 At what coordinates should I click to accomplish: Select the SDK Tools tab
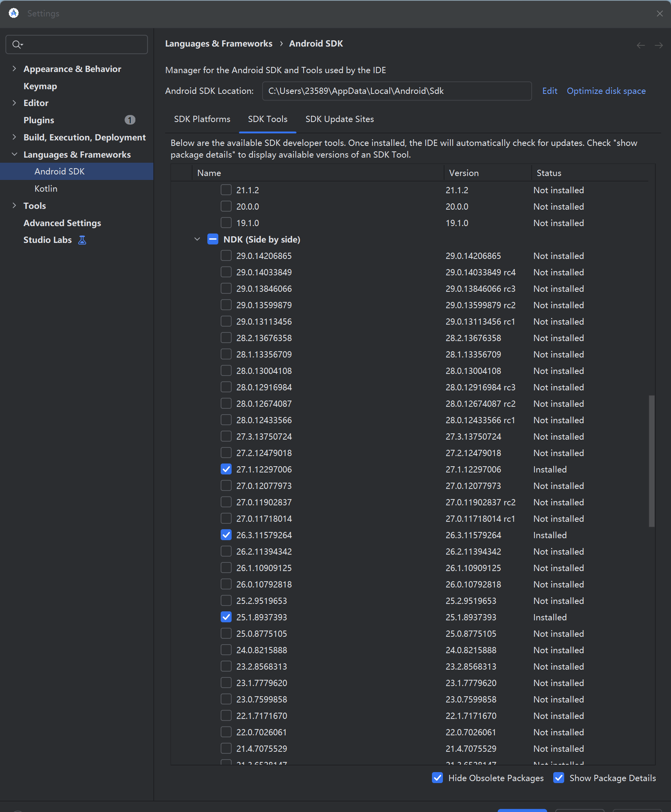point(268,119)
